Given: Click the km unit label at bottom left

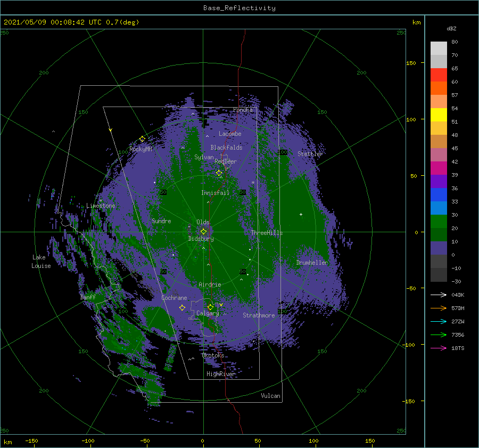Looking at the screenshot, I should (7, 442).
